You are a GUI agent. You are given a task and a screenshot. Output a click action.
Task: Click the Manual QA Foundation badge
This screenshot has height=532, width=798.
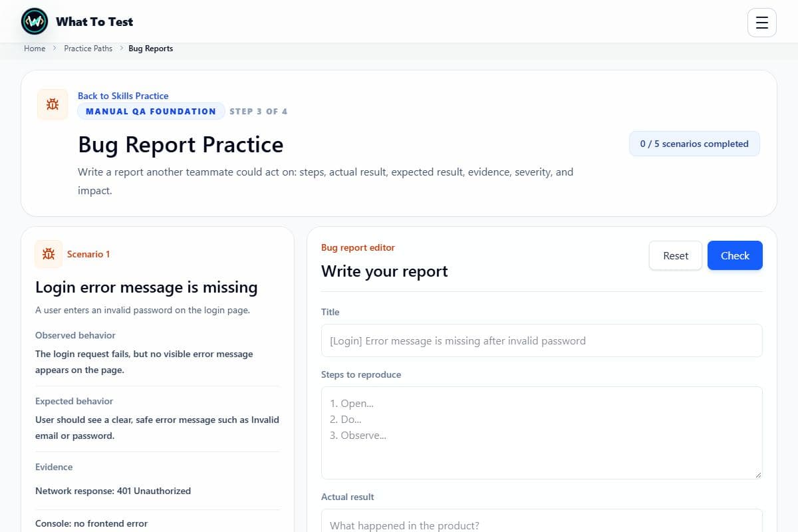pyautogui.click(x=151, y=112)
